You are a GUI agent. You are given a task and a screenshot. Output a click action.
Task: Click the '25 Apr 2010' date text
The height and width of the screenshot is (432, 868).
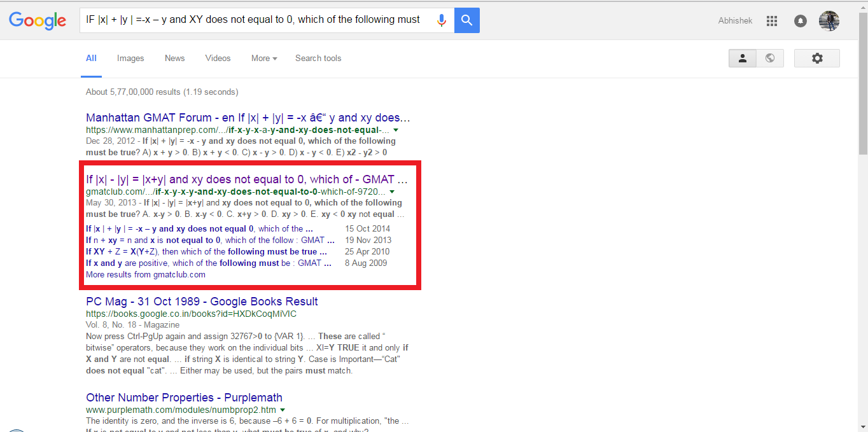[368, 251]
